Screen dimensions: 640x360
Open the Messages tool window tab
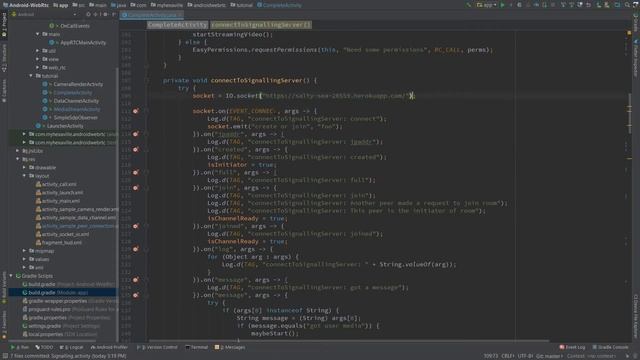point(230,347)
